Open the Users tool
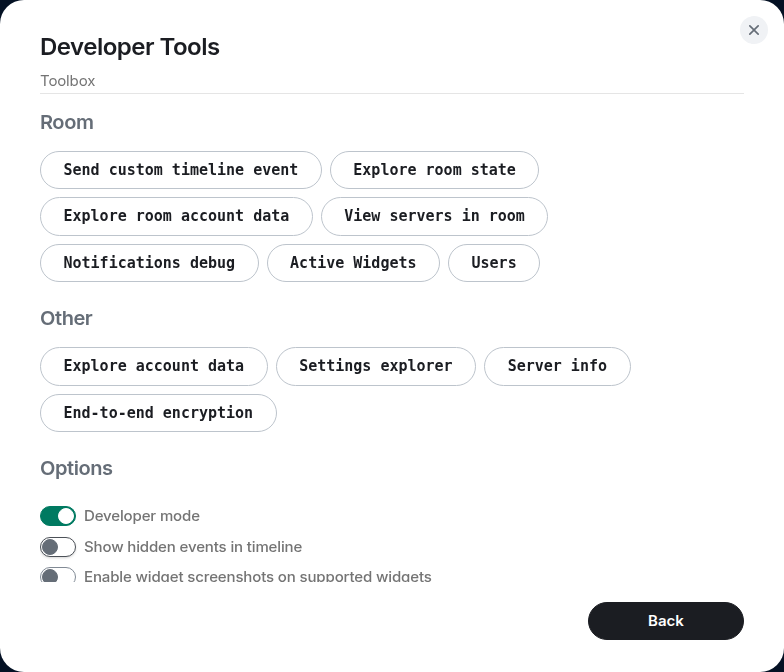The width and height of the screenshot is (784, 672). click(x=494, y=263)
